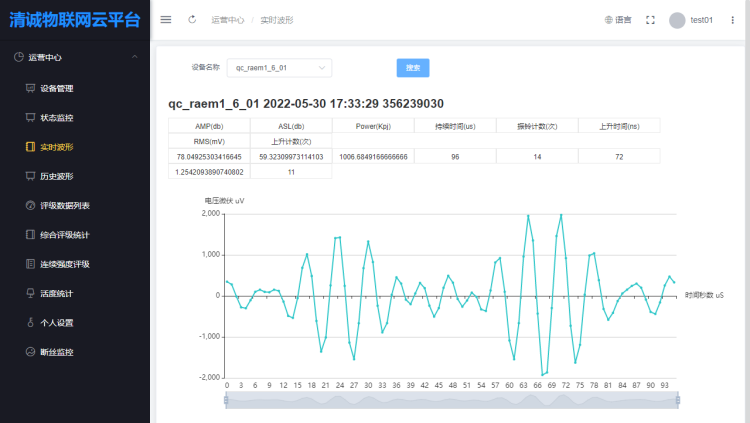Open the test01 user menu

tap(701, 20)
